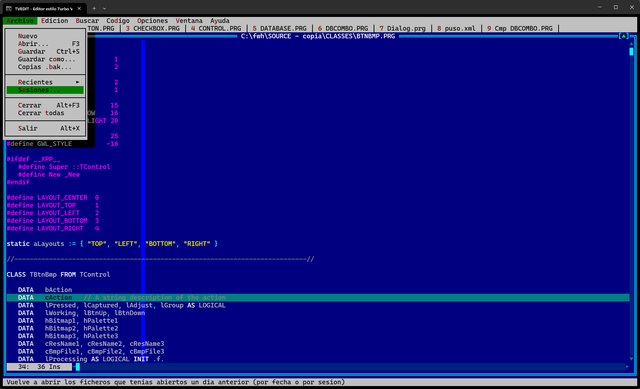Viewport: 640px width, 389px height.
Task: Close the TVEDIT terminal tab
Action: [x=79, y=8]
